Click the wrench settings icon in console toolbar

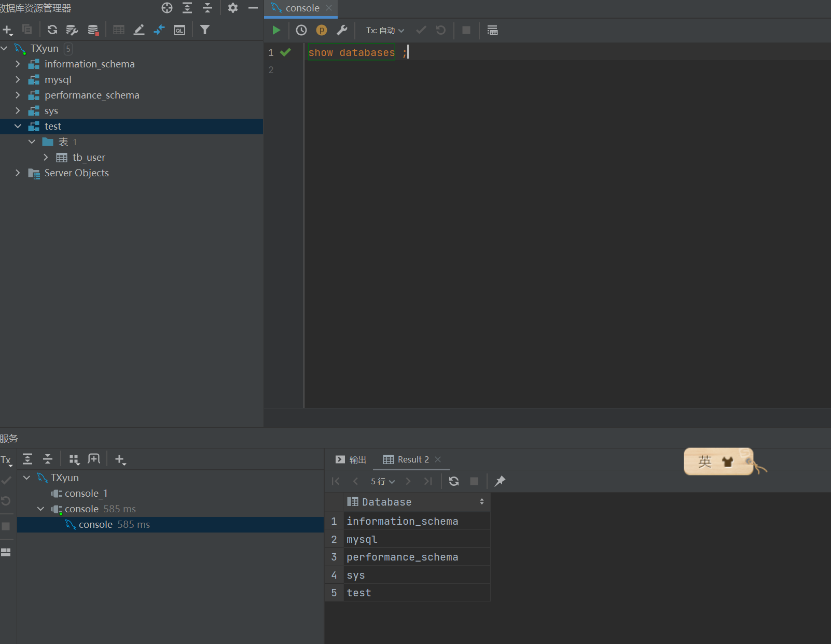click(342, 31)
